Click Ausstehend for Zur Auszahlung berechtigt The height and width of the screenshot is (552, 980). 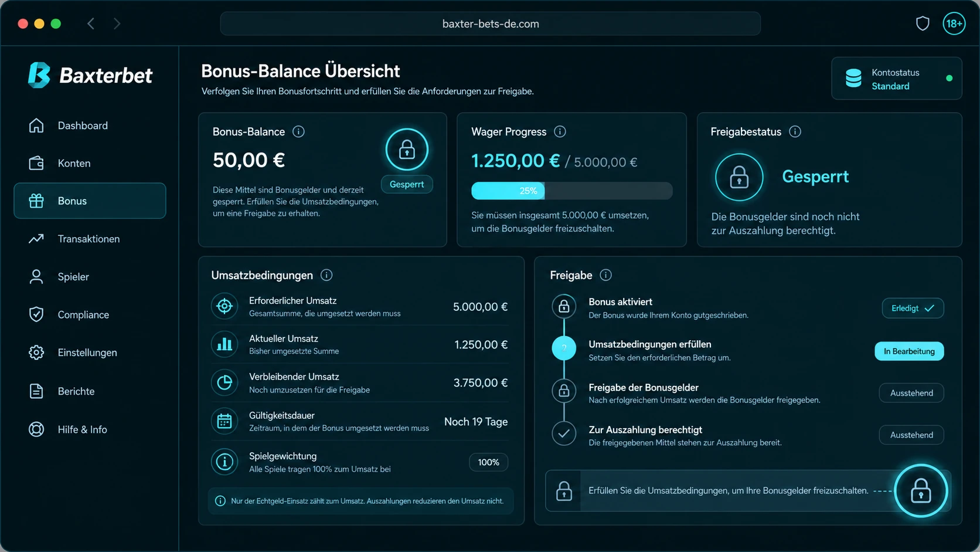pyautogui.click(x=911, y=435)
